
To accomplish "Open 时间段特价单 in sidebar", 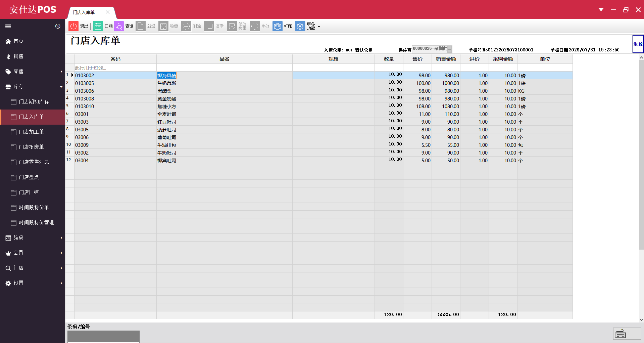I will pyautogui.click(x=33, y=208).
